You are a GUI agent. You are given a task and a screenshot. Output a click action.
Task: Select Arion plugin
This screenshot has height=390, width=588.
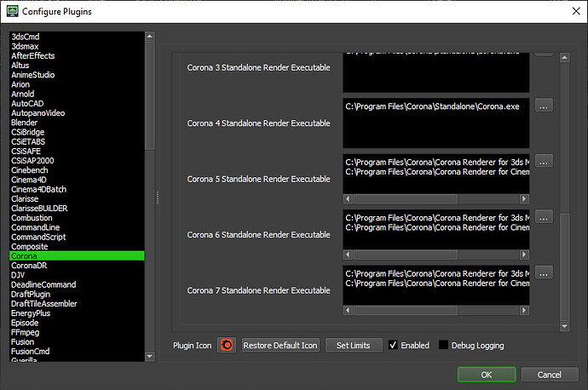tap(77, 84)
